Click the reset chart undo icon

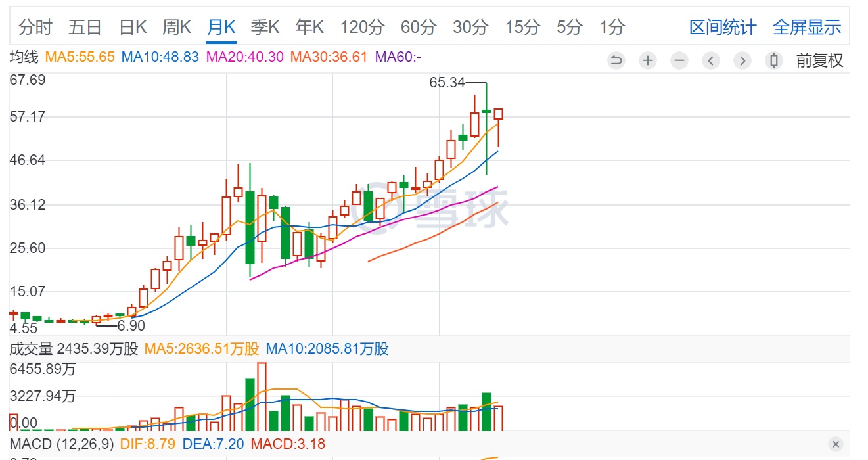(616, 61)
